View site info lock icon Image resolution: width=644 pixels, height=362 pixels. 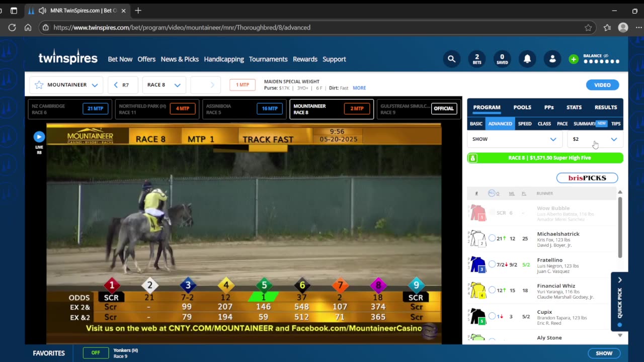pos(45,28)
